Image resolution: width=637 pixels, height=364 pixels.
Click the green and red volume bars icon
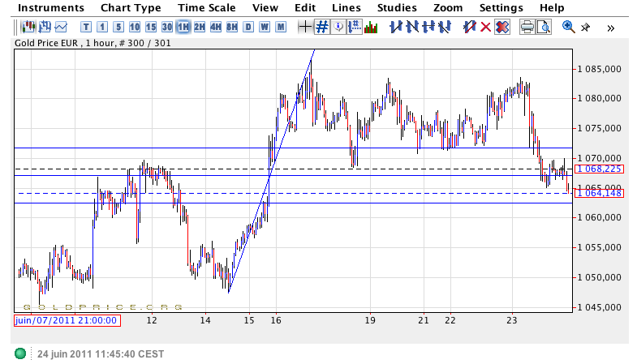tap(371, 27)
